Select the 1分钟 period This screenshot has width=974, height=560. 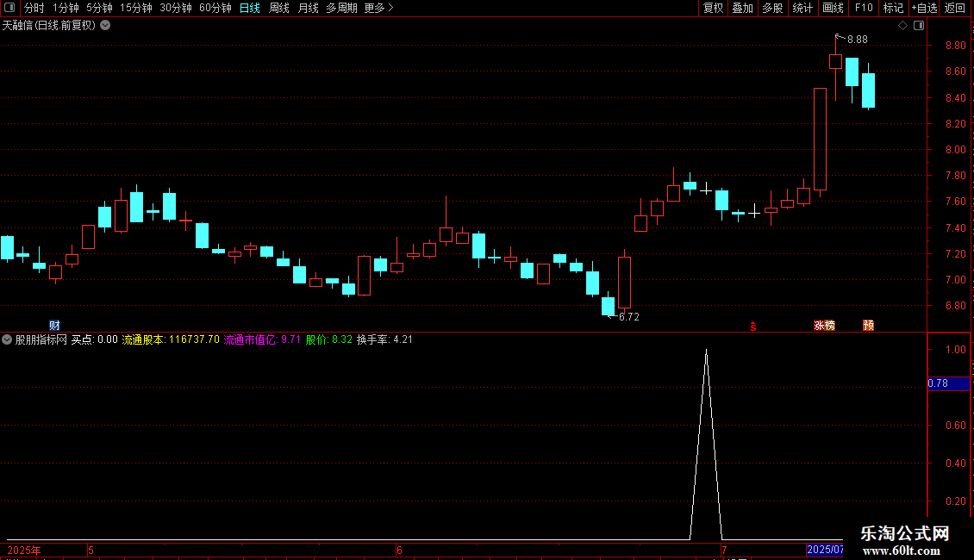click(x=66, y=8)
